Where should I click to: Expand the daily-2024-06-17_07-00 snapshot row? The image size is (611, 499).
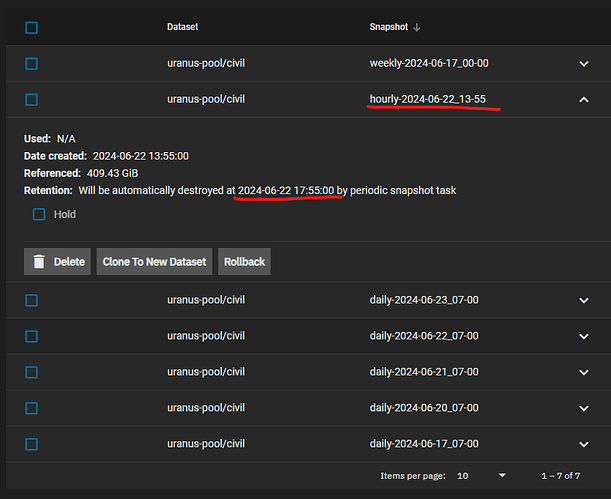click(x=584, y=444)
